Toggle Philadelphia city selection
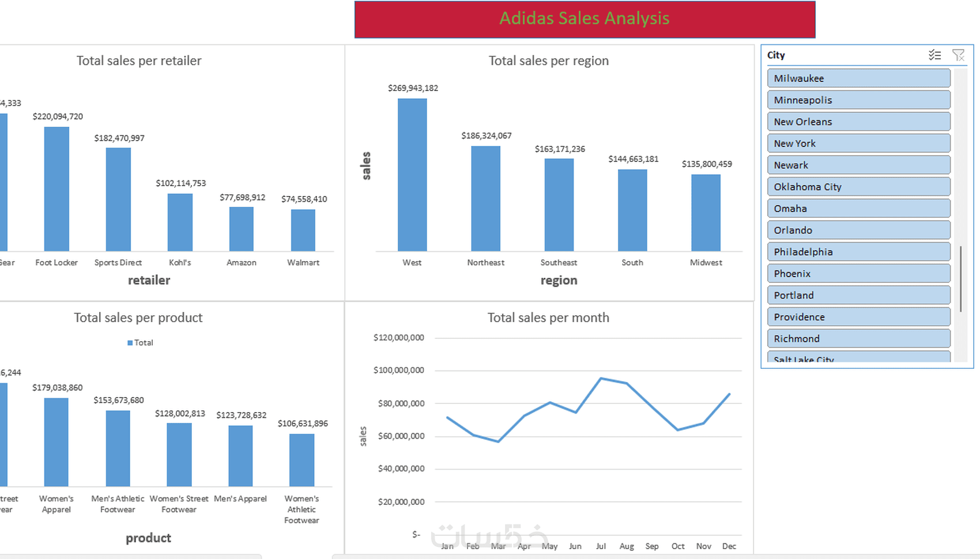Viewport: 980px width, 559px height. pos(858,251)
